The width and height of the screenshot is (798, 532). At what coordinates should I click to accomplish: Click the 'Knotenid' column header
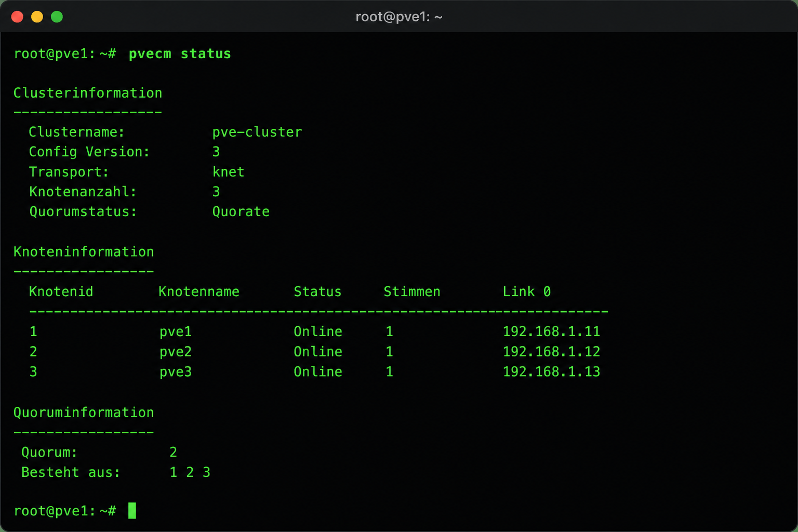[61, 292]
